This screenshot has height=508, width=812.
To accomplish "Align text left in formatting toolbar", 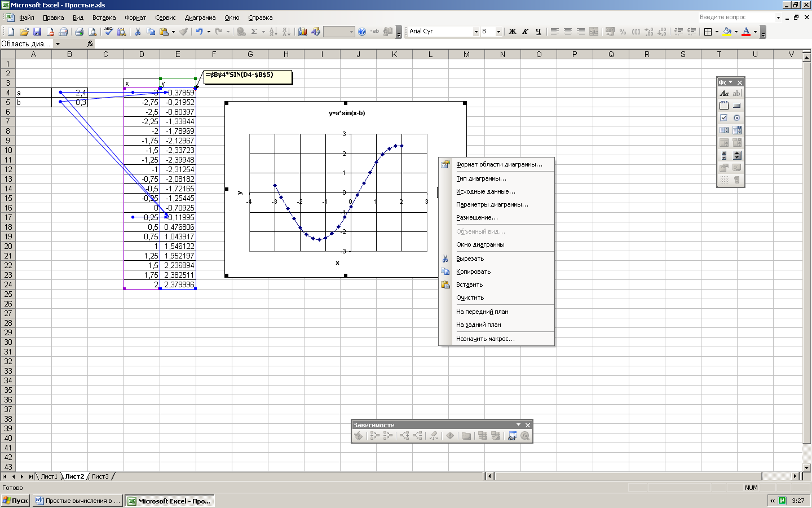I will (554, 32).
